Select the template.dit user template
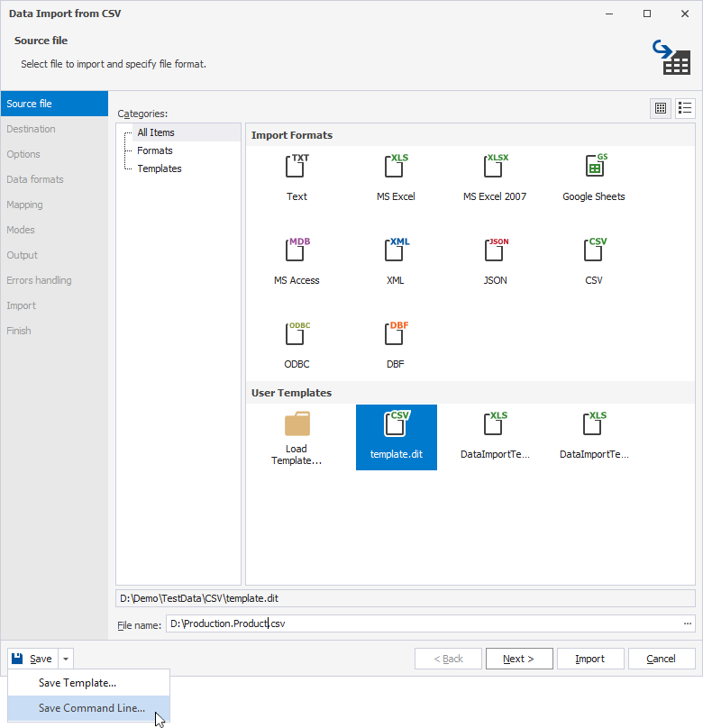The height and width of the screenshot is (728, 703). (x=396, y=437)
